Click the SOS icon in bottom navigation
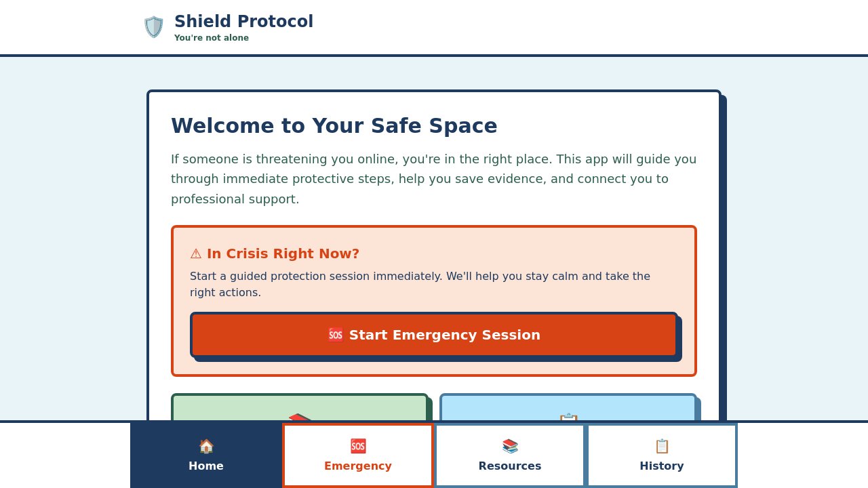 pyautogui.click(x=358, y=446)
